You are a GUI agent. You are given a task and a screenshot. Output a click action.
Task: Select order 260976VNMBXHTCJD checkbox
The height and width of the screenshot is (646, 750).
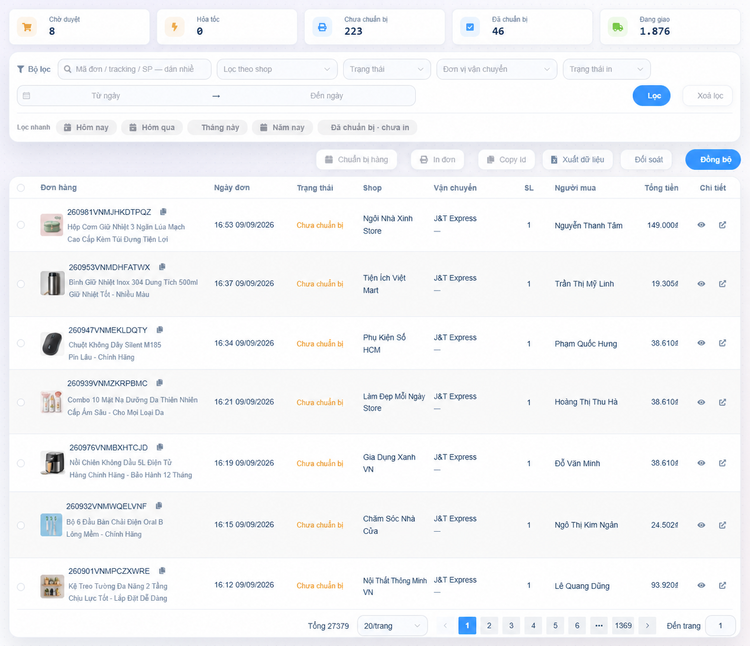click(x=21, y=463)
